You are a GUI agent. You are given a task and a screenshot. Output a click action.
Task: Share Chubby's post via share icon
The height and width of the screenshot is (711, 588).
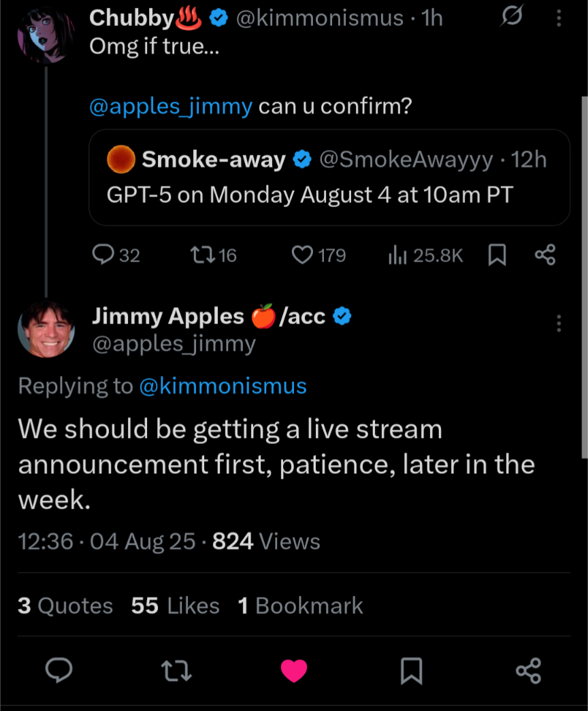tap(545, 255)
